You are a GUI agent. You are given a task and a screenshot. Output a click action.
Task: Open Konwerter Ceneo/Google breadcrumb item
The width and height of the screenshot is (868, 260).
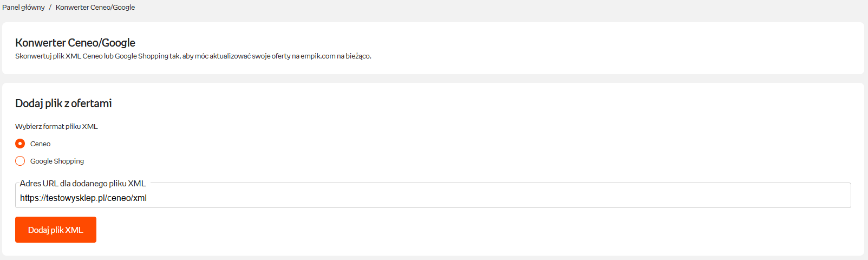click(95, 8)
